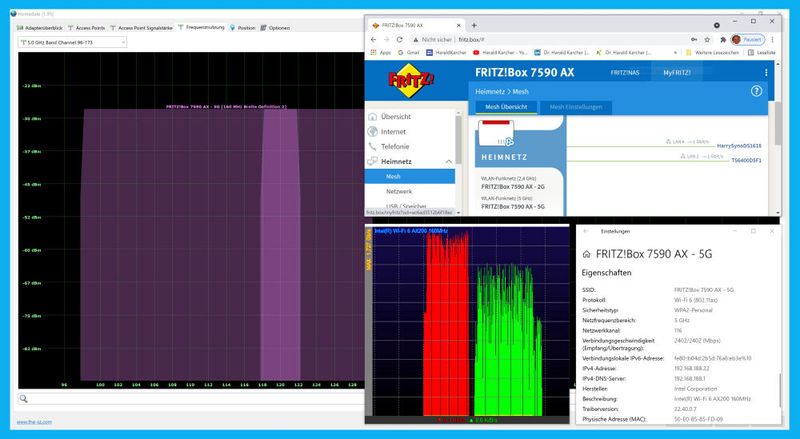Reload the fritz.box page

tap(399, 39)
